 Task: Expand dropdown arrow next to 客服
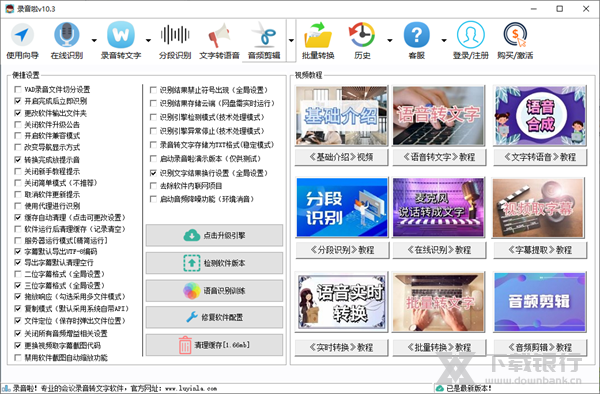tap(444, 41)
